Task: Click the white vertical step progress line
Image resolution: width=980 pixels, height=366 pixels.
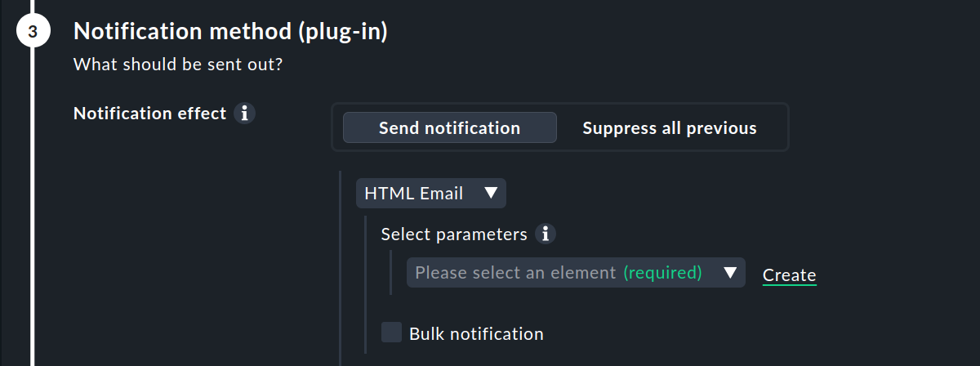Action: point(33,204)
